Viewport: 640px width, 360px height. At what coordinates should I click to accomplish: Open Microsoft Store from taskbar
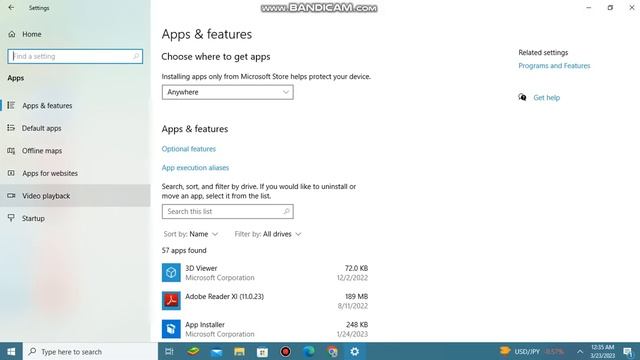262,351
